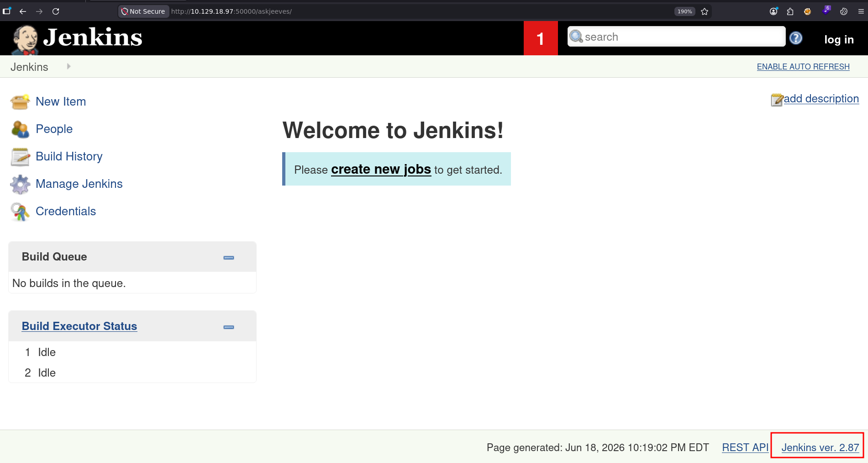Open the browser tabs sidebar icon
Viewport: 868px width, 463px height.
pyautogui.click(x=7, y=11)
